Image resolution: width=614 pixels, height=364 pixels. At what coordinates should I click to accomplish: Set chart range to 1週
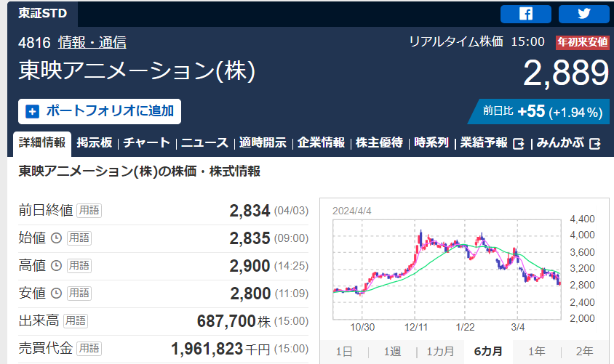coord(392,352)
